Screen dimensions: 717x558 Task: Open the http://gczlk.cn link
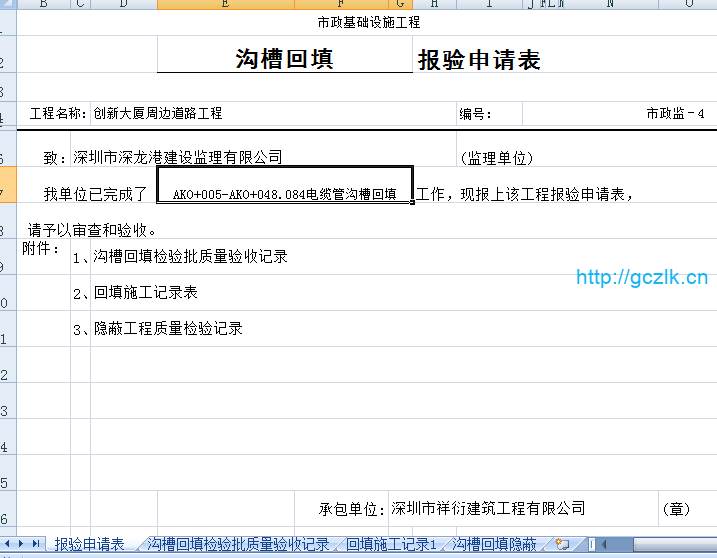pyautogui.click(x=642, y=278)
